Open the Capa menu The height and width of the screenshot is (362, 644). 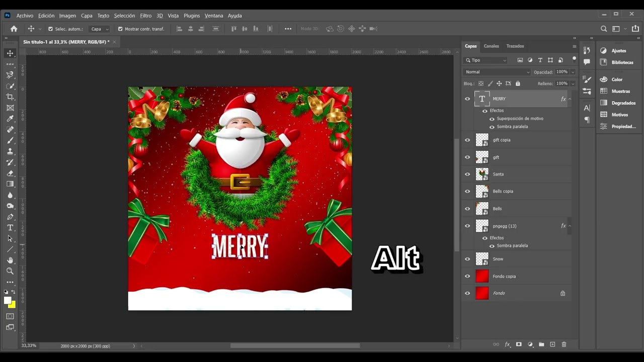87,16
